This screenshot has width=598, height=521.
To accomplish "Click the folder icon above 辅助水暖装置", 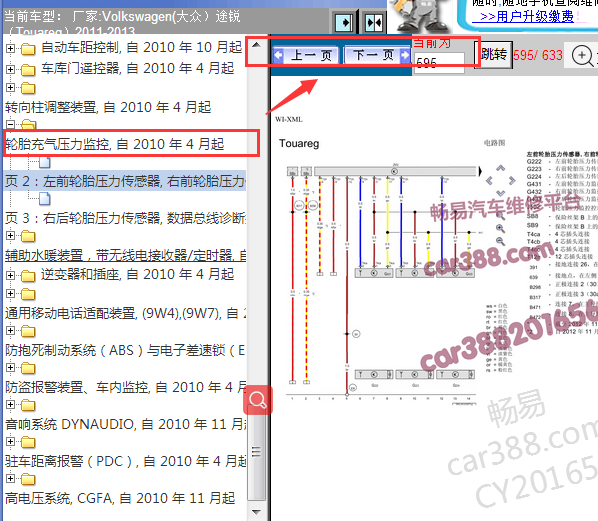I will pos(28,236).
